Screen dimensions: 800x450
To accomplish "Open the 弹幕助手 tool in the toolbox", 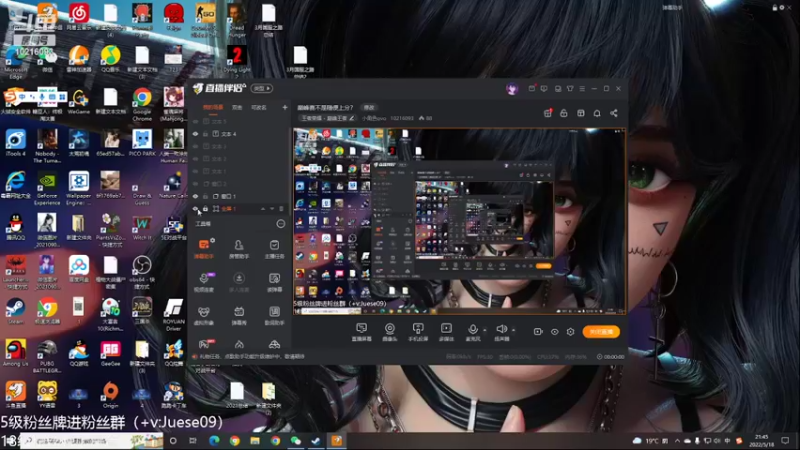I will 204,248.
